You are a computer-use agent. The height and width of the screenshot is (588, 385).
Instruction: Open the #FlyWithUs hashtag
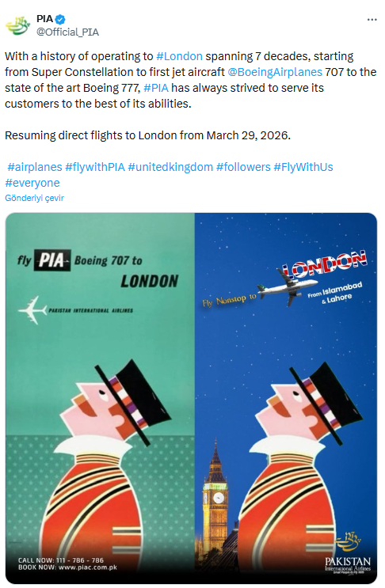pyautogui.click(x=303, y=167)
